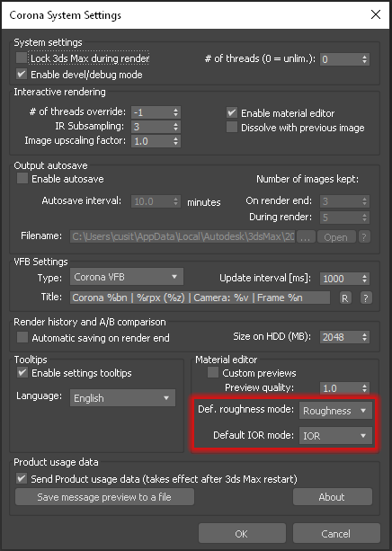Click Update interval ms field

(340, 279)
